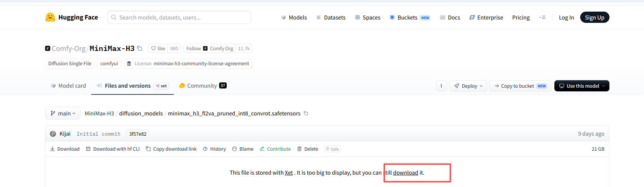Click the Safe scan badge
Image resolution: width=644 pixels, height=187 pixels.
[x=333, y=149]
